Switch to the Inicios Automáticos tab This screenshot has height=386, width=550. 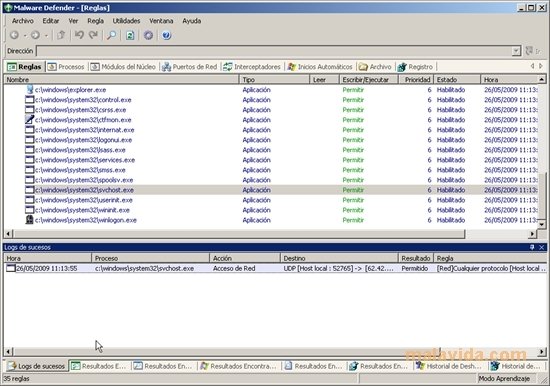320,67
